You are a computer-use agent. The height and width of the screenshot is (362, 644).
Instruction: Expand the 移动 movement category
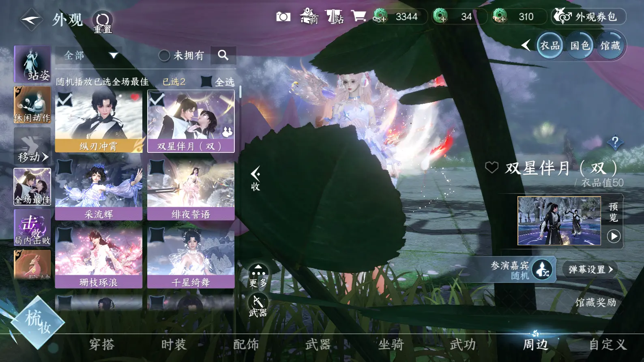click(32, 146)
